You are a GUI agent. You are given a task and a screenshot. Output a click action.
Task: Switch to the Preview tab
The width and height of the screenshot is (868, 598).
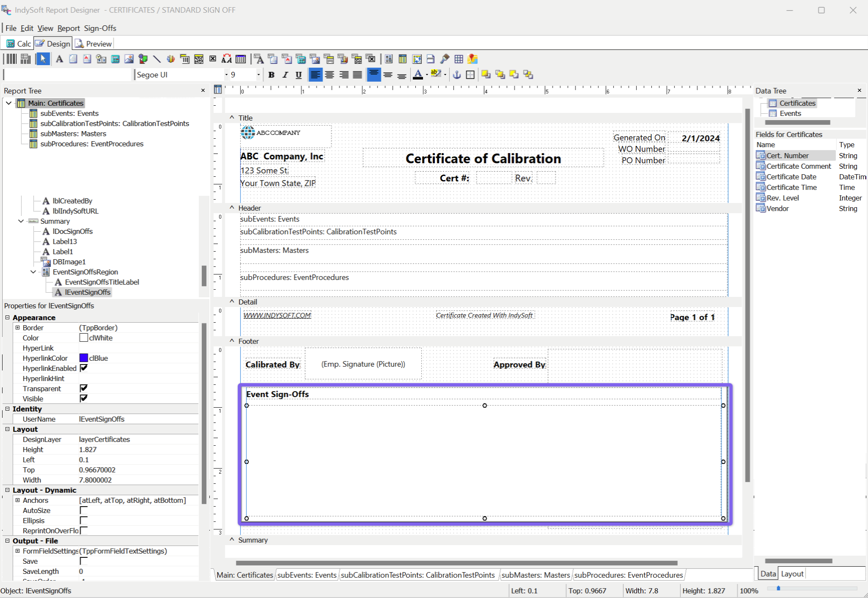click(x=94, y=44)
